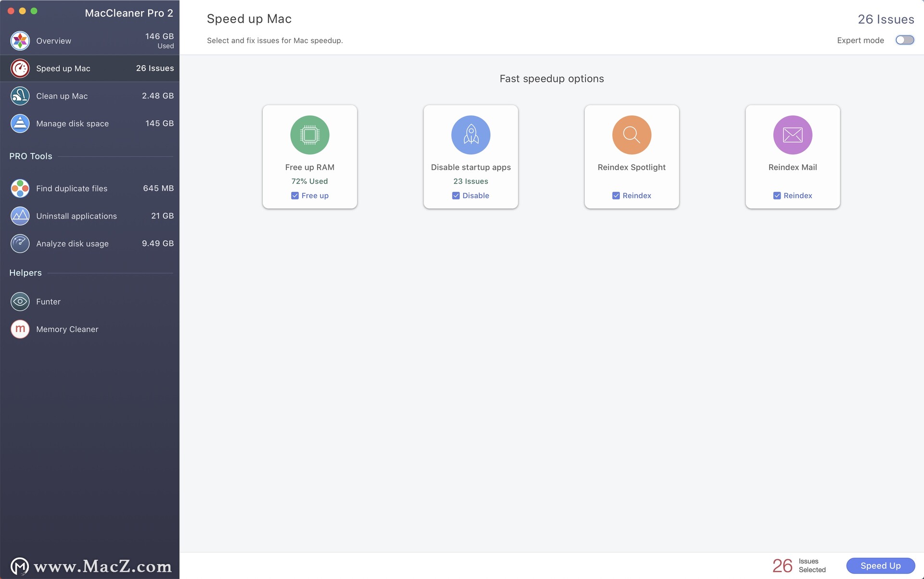Screen dimensions: 924x579
Task: Click the sidebar 26 Issues badge
Action: coord(155,68)
